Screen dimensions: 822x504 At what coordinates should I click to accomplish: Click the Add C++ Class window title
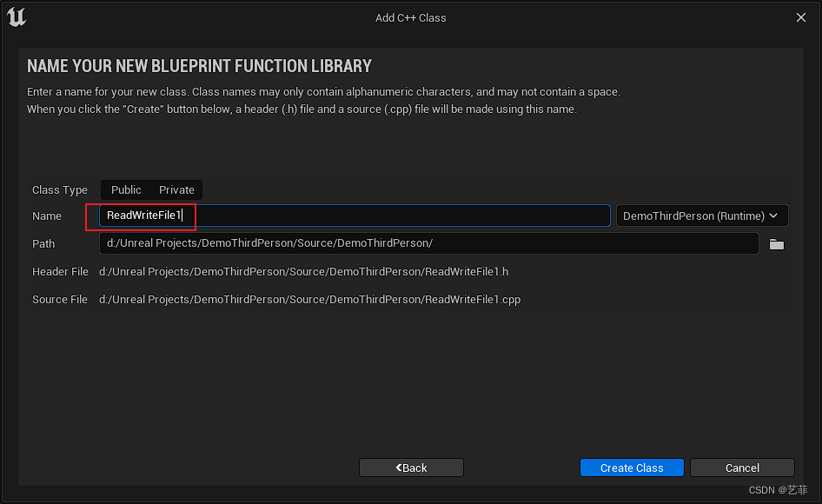(x=410, y=18)
